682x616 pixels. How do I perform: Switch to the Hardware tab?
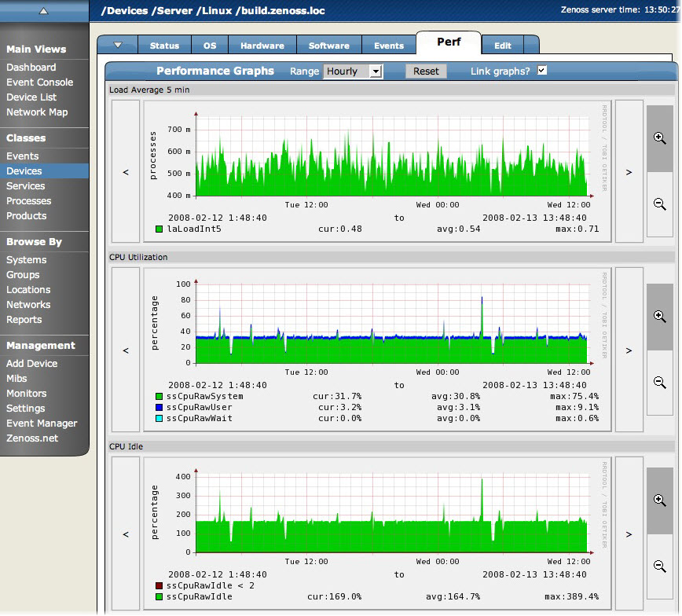tap(262, 46)
